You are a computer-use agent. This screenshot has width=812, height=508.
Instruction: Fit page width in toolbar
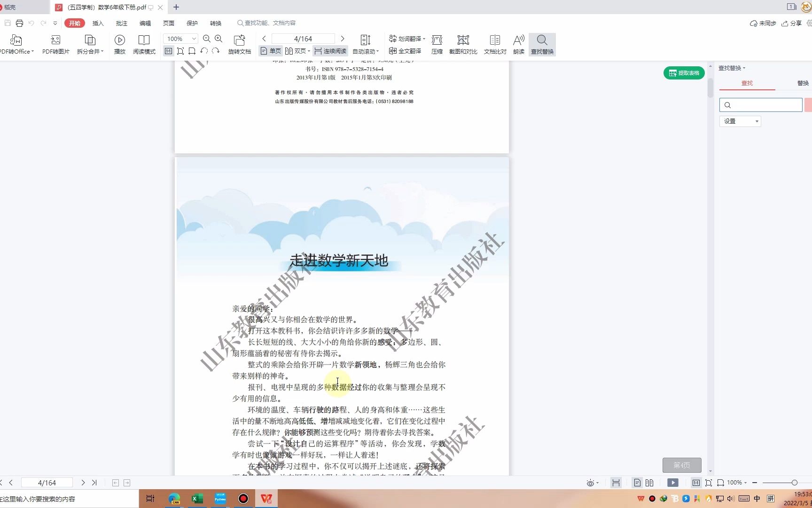192,51
